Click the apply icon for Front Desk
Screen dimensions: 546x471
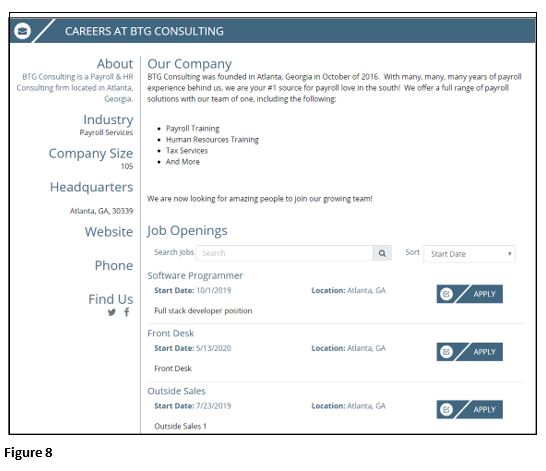446,352
